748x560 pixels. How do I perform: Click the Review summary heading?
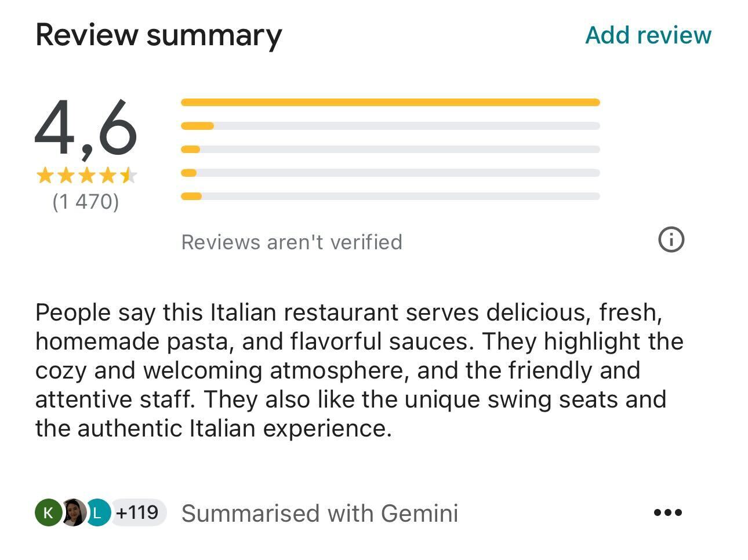158,34
